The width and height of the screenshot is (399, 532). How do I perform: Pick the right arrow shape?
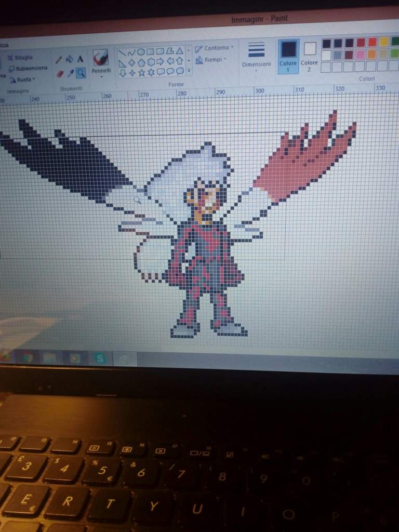point(161,62)
